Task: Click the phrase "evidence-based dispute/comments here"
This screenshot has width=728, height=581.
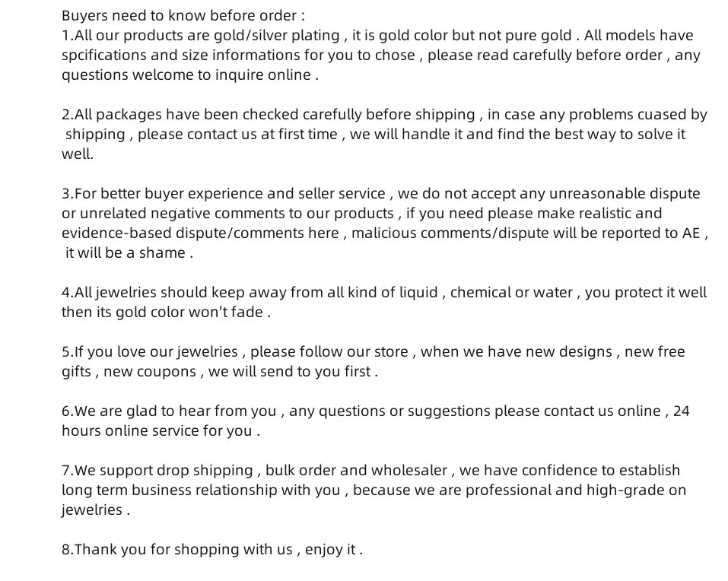Action: [x=200, y=233]
